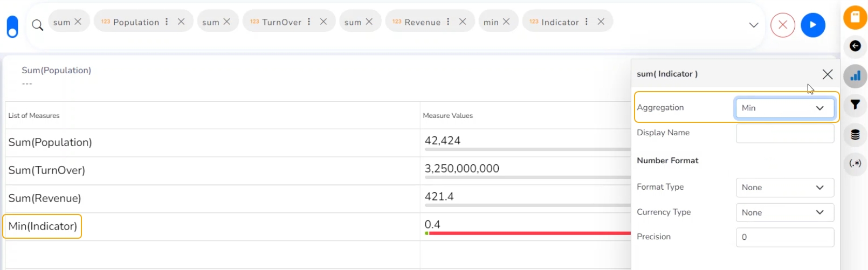Click the Precision input field
This screenshot has height=270, width=868.
coord(784,237)
